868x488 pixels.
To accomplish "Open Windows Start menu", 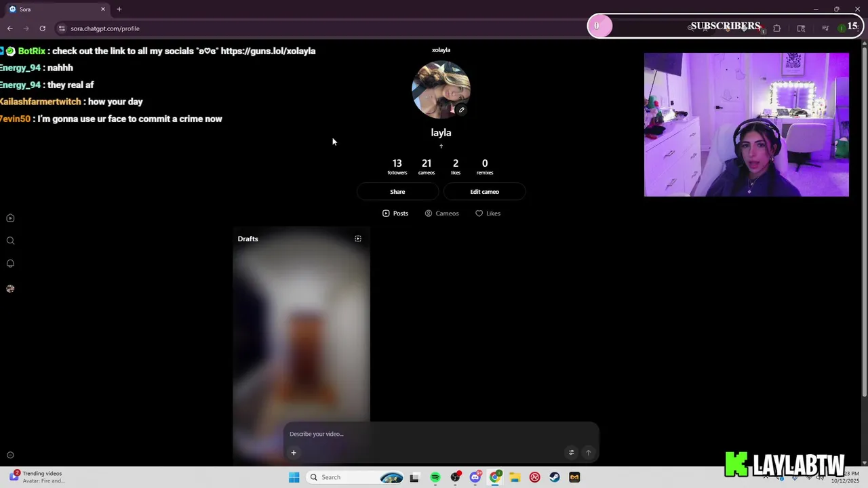I will (x=294, y=477).
